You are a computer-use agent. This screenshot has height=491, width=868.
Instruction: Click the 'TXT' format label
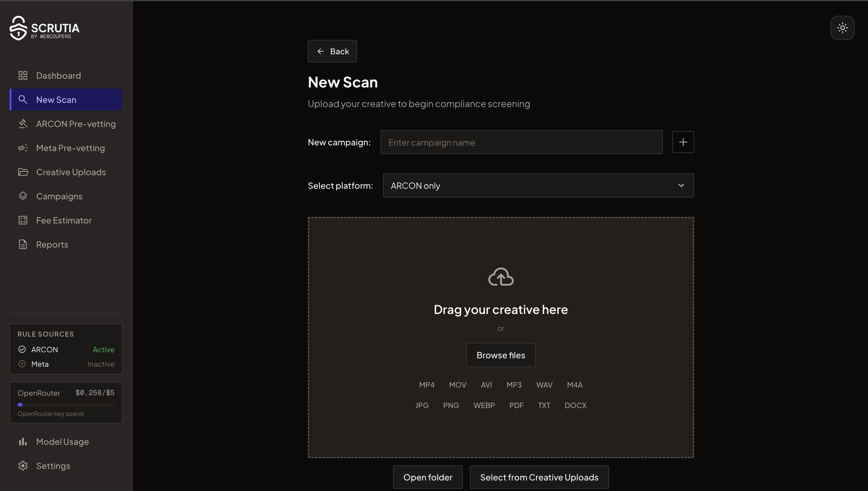tap(544, 405)
